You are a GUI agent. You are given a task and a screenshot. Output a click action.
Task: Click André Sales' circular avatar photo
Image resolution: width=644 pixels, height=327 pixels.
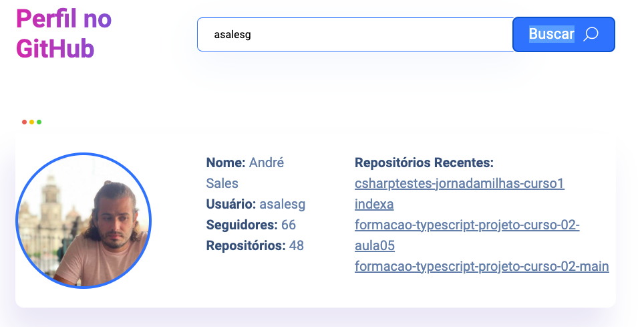[84, 221]
